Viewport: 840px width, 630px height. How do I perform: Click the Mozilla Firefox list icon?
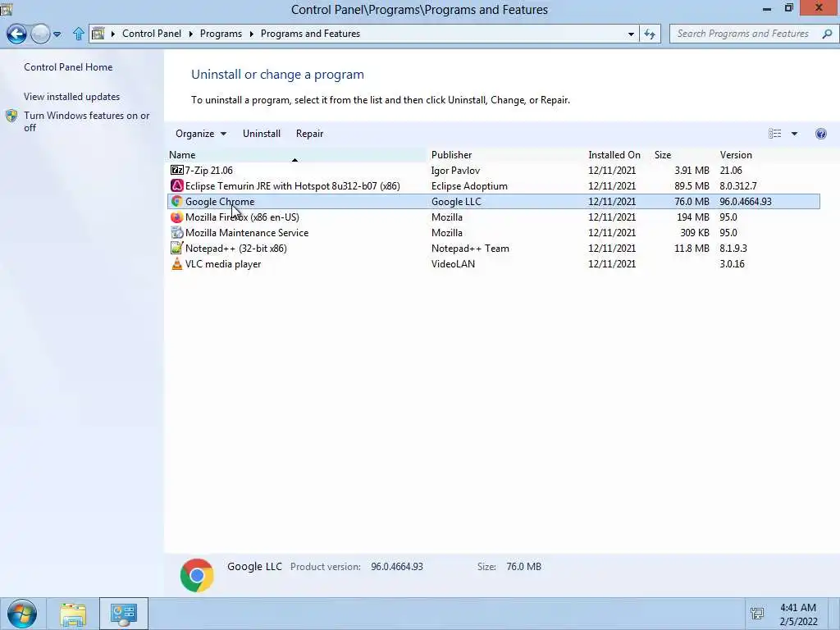coord(177,217)
